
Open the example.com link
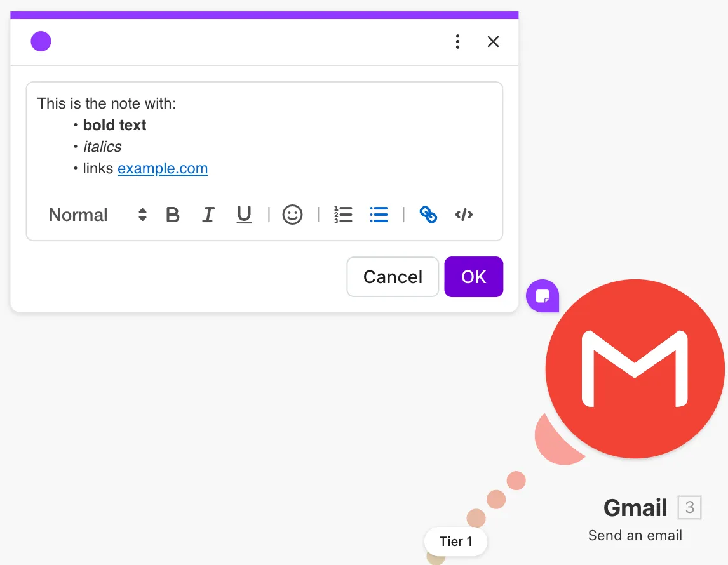[163, 168]
